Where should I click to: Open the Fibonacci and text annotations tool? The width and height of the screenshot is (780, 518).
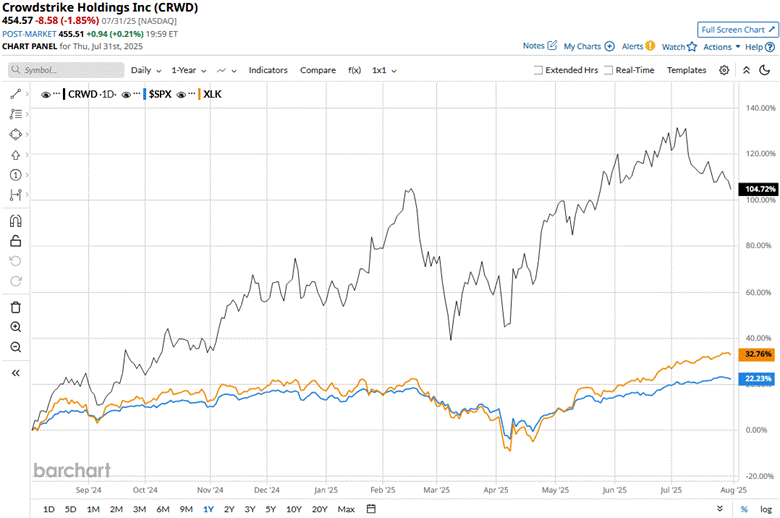click(x=15, y=114)
